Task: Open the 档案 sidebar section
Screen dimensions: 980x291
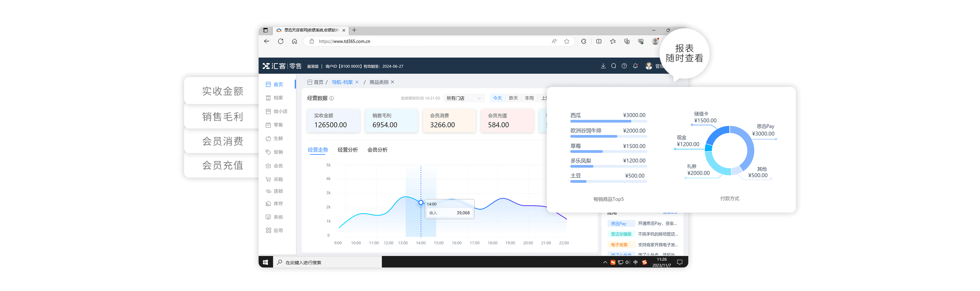Action: pos(274,98)
